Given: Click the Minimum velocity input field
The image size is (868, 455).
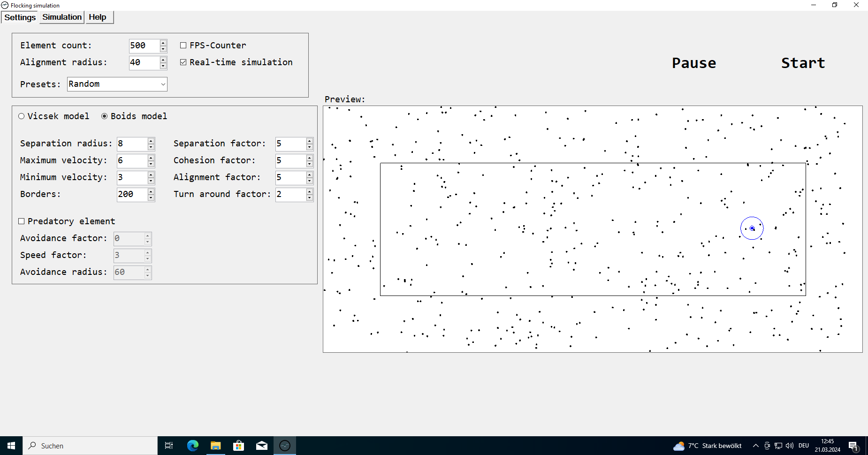Looking at the screenshot, I should pos(132,178).
